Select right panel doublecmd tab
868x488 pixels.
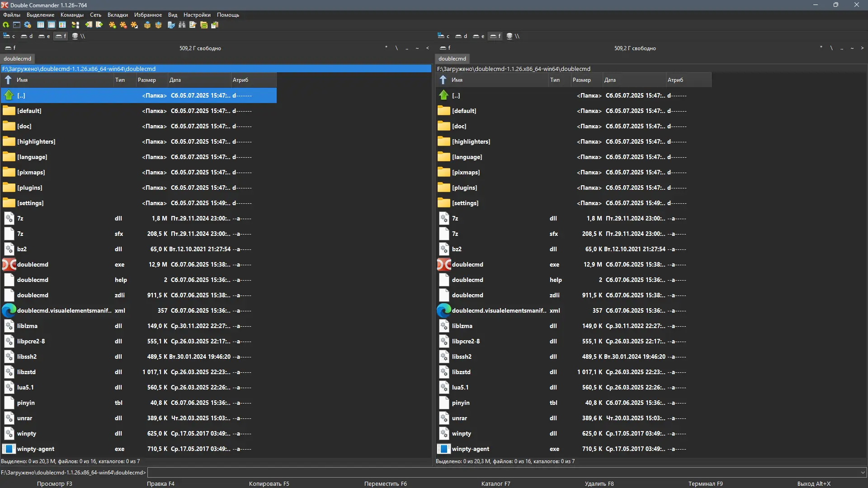tap(452, 59)
